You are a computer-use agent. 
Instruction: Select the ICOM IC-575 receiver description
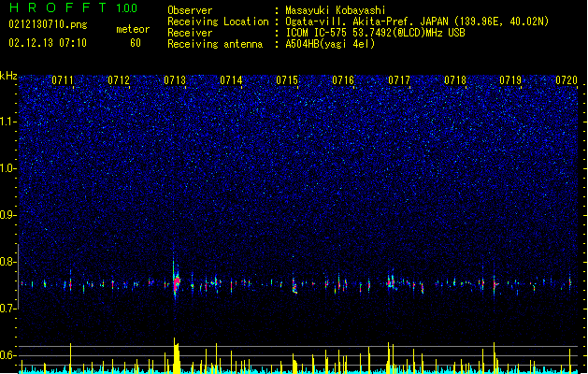375,33
